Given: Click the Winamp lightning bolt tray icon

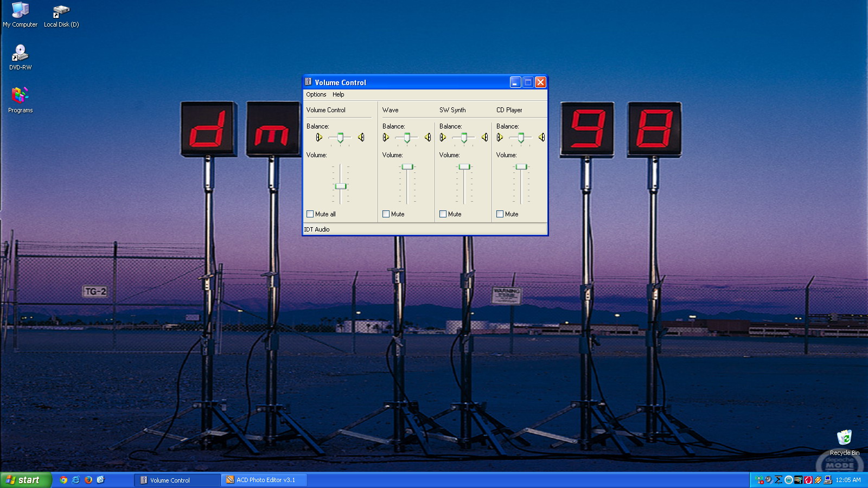Looking at the screenshot, I should point(818,480).
